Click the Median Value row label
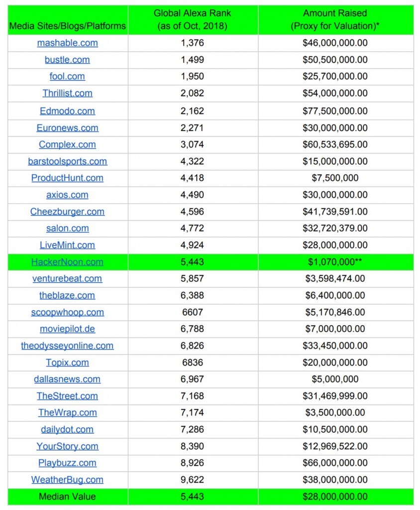This screenshot has width=420, height=510. point(67,497)
